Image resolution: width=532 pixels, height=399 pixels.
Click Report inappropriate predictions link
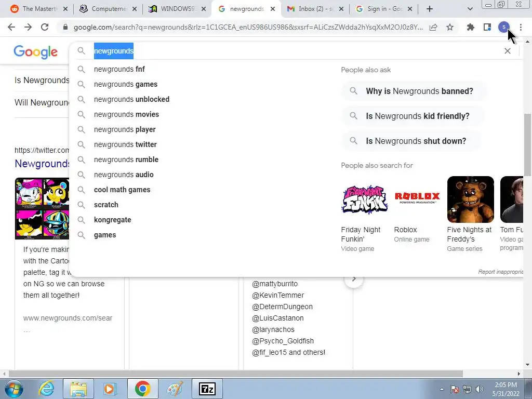[501, 272]
